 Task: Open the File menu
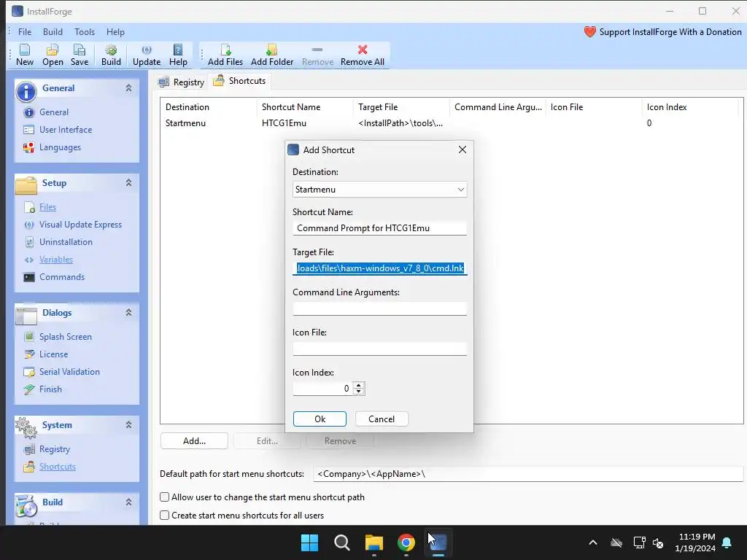point(25,32)
